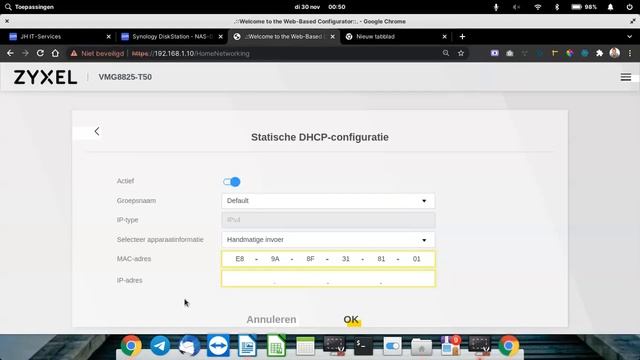640x360 pixels.
Task: Open a new browser tab
Action: [x=462, y=37]
